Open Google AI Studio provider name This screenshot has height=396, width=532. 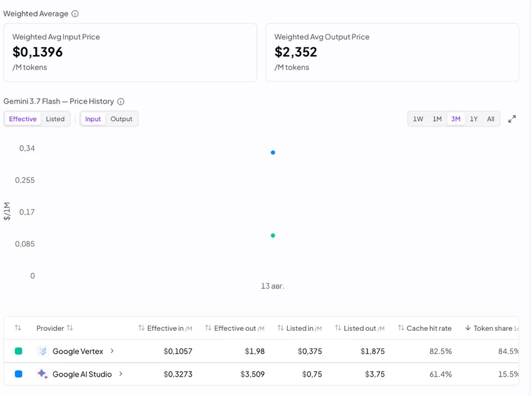82,374
